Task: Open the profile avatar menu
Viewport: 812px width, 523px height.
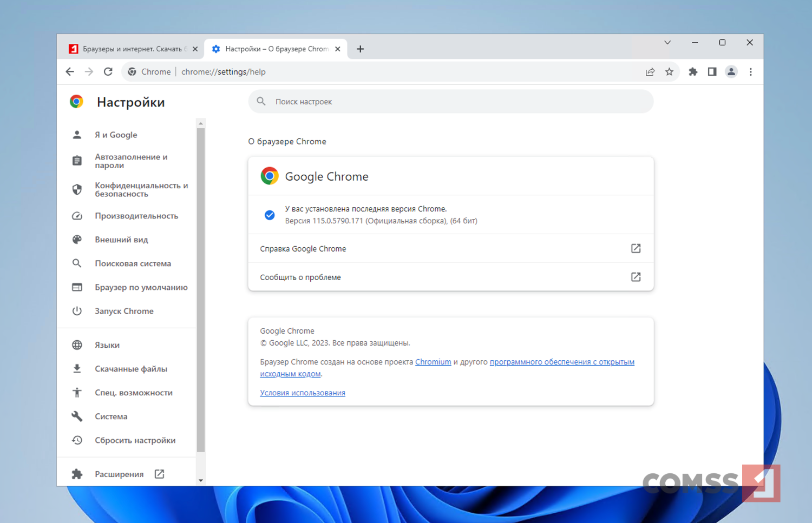Action: tap(731, 71)
